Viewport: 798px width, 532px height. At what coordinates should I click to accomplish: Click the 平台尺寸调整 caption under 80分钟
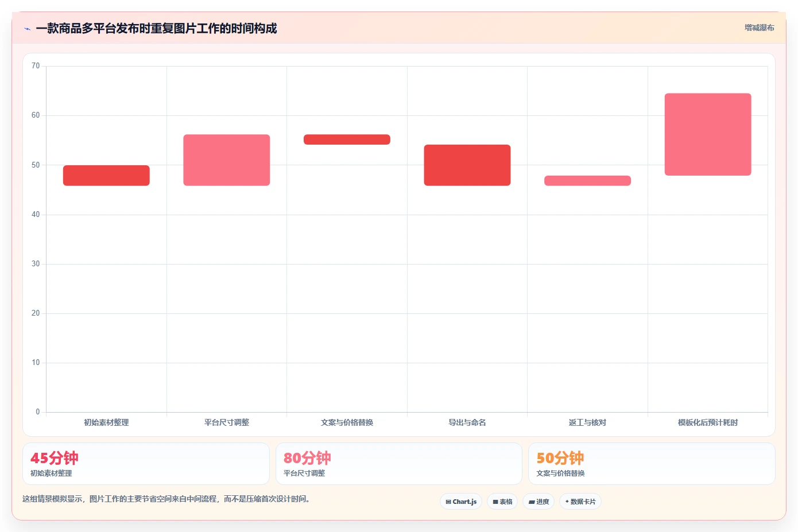pos(304,473)
